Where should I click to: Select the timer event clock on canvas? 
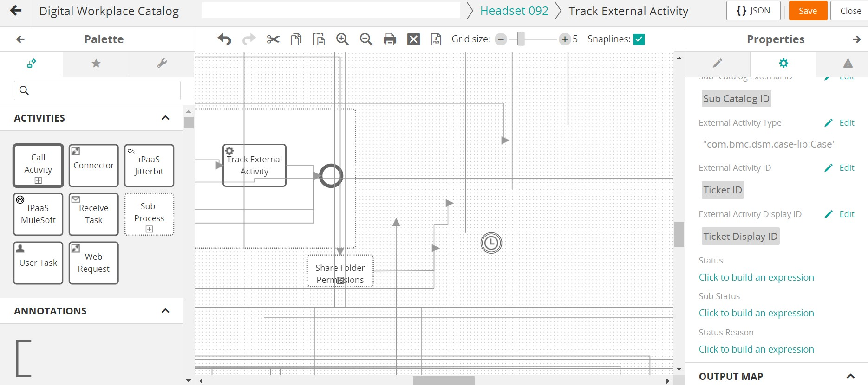tap(491, 243)
